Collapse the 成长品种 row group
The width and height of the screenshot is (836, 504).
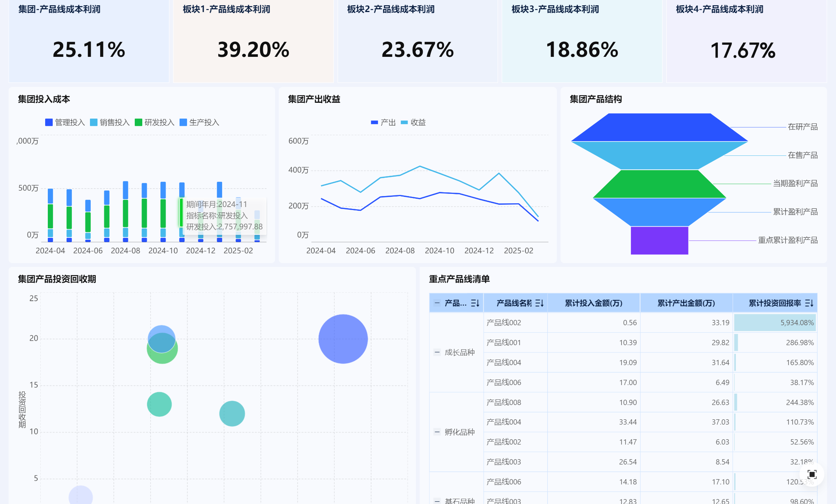[x=437, y=352]
